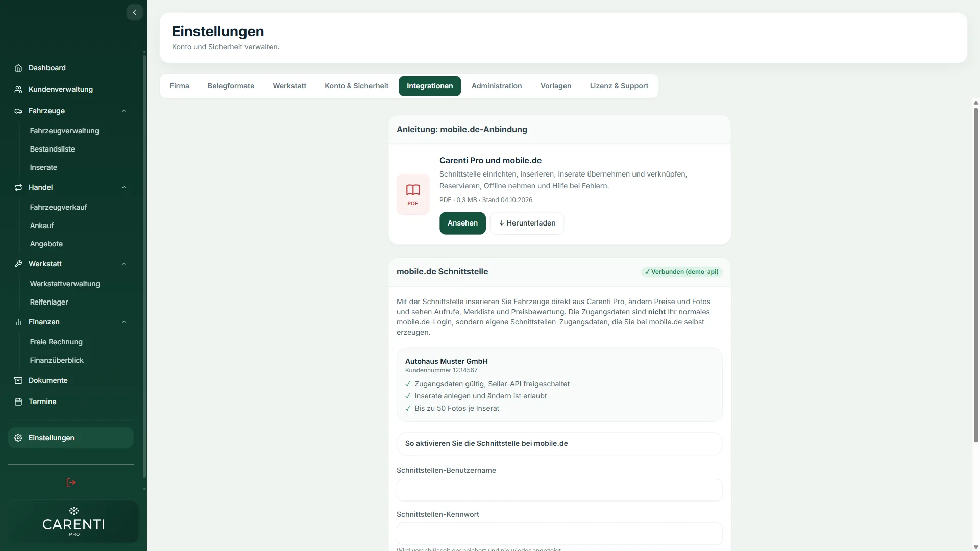Switch to the Vorlagen tab
This screenshot has height=551, width=980.
(556, 86)
